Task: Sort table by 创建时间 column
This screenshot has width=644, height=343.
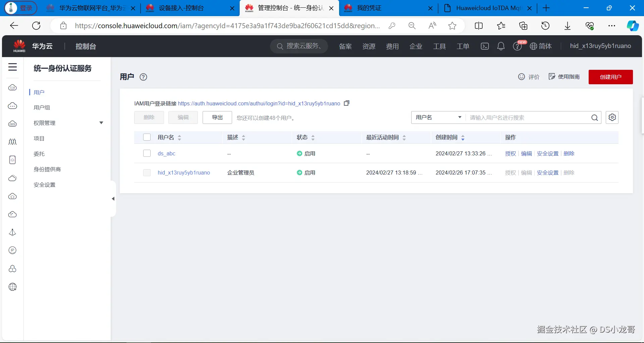Action: 463,138
